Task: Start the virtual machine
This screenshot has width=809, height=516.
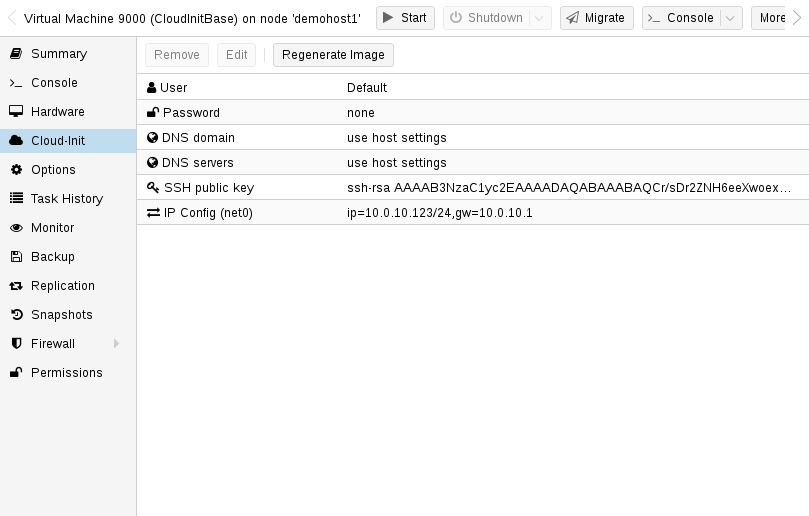Action: [405, 18]
